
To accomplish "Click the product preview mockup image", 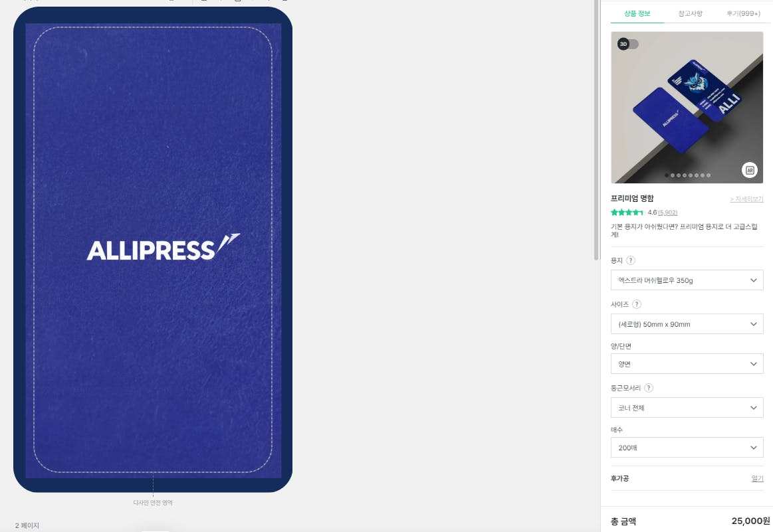I will coord(687,108).
